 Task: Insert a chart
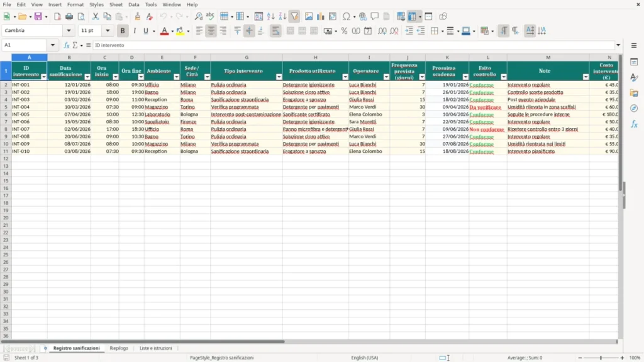pyautogui.click(x=321, y=16)
